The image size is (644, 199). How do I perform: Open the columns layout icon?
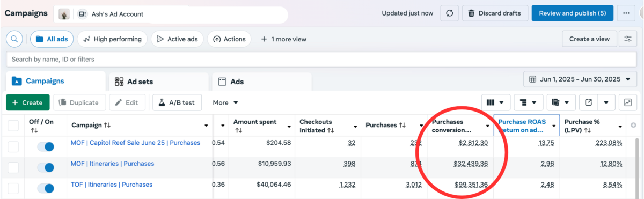(495, 102)
